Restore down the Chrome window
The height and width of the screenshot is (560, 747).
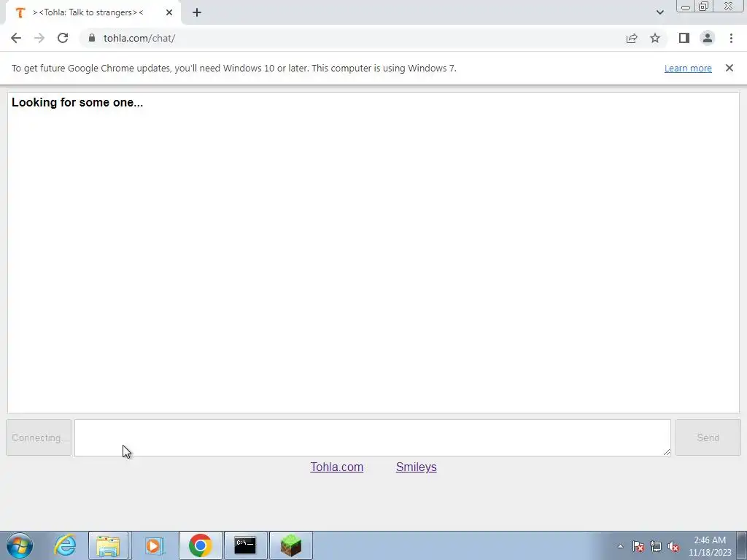(703, 7)
